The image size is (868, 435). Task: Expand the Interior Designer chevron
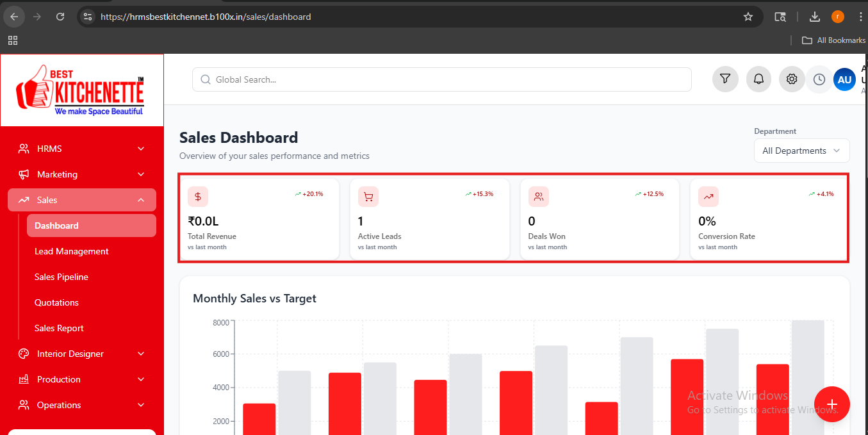[141, 354]
